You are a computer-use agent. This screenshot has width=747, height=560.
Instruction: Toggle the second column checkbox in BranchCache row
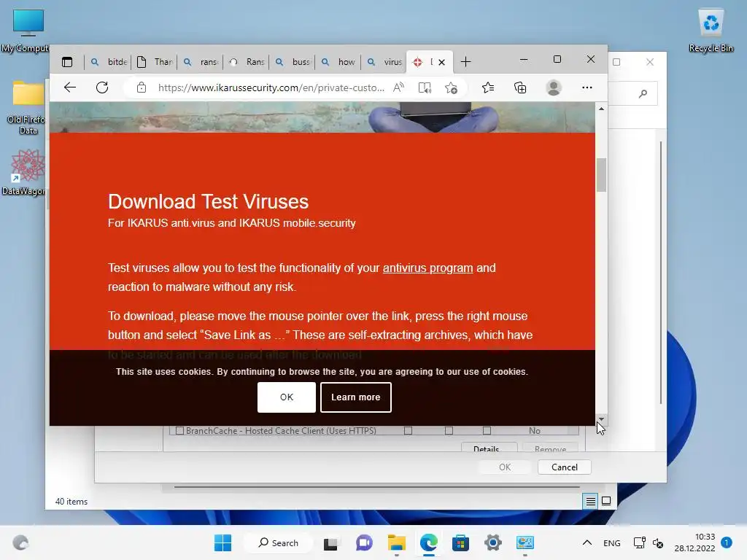[449, 430]
